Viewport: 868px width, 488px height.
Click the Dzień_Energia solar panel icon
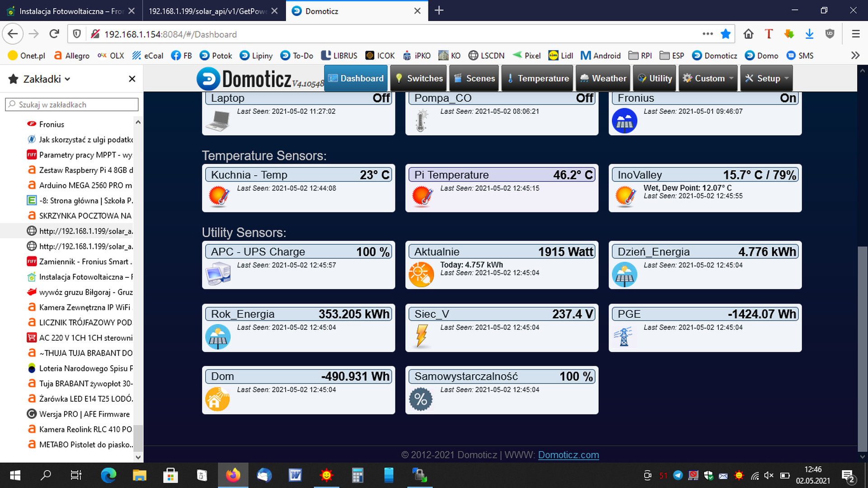coord(624,274)
